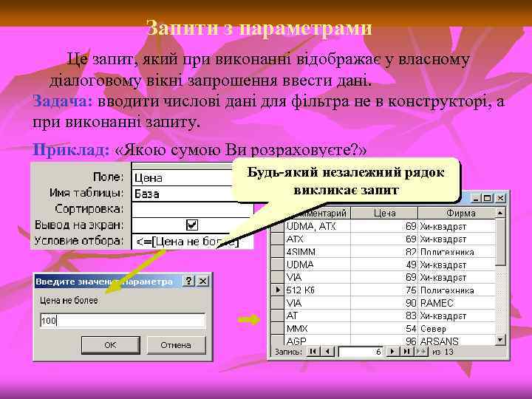
Task: Click cell UDMA, ATX
Action: pyautogui.click(x=318, y=226)
